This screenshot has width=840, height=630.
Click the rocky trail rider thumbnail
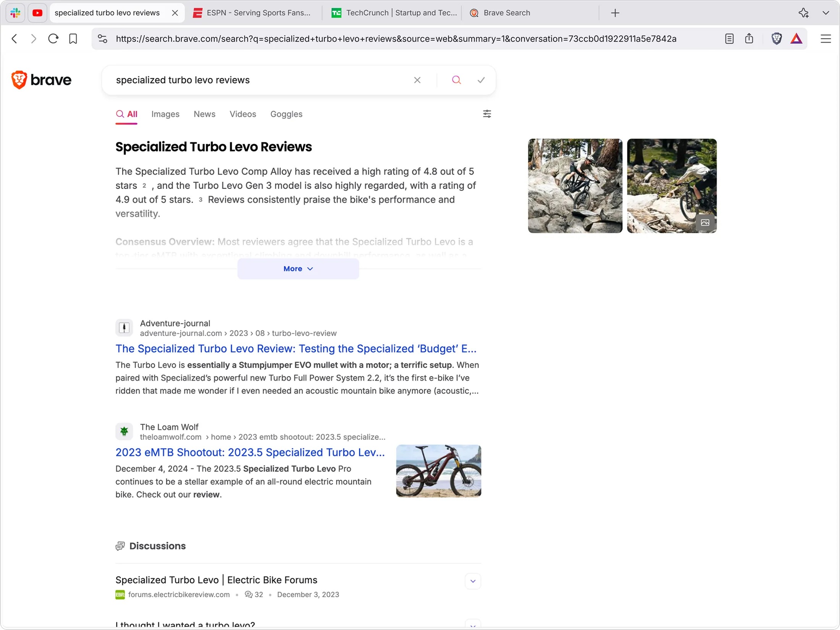pyautogui.click(x=575, y=186)
